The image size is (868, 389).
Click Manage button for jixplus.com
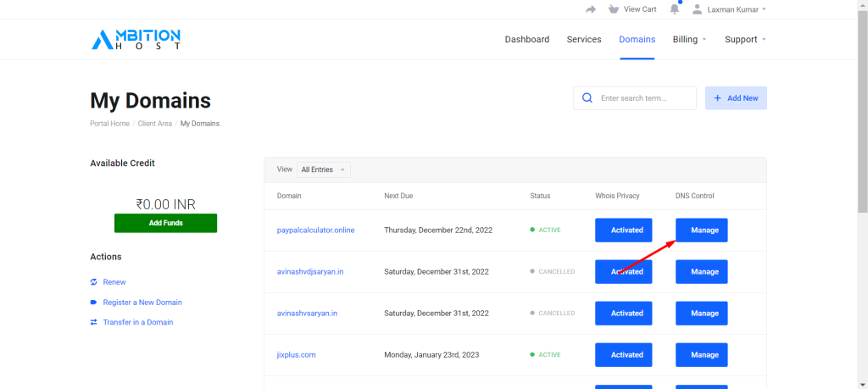click(701, 355)
